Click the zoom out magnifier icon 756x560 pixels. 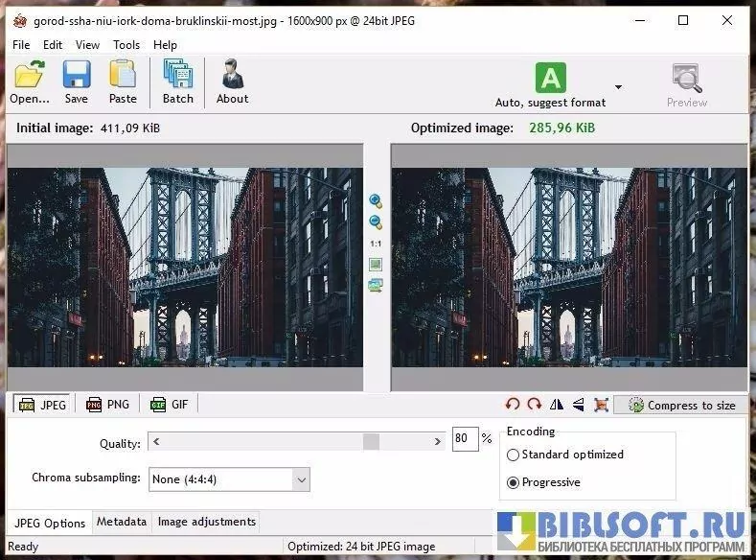376,222
